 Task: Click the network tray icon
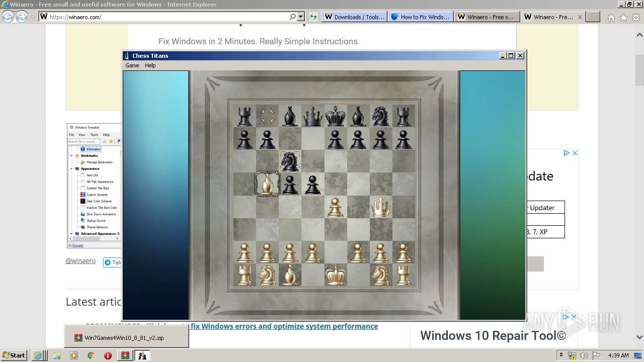(x=572, y=355)
